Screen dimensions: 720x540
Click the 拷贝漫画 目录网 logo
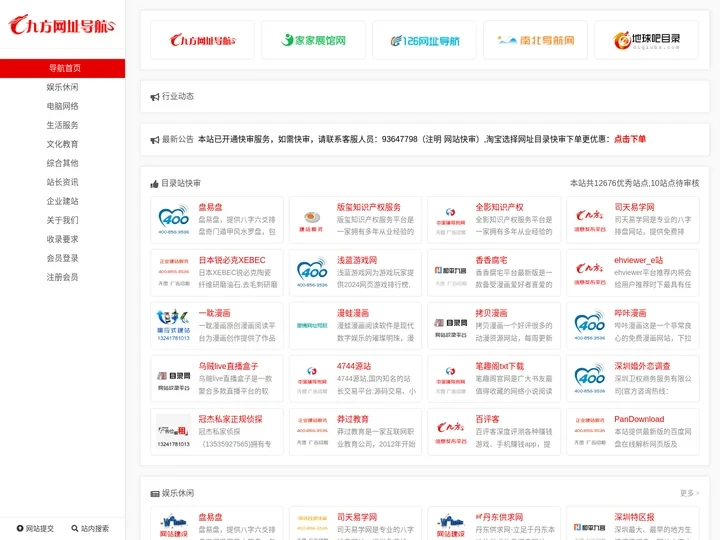coord(450,325)
